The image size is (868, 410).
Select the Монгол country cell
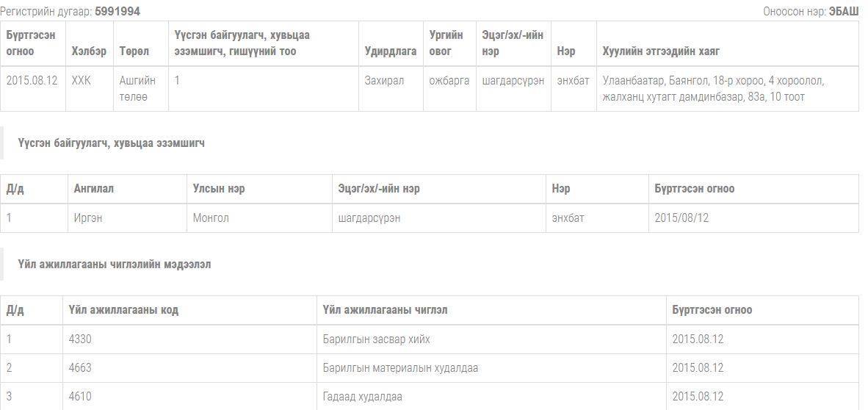click(x=211, y=218)
